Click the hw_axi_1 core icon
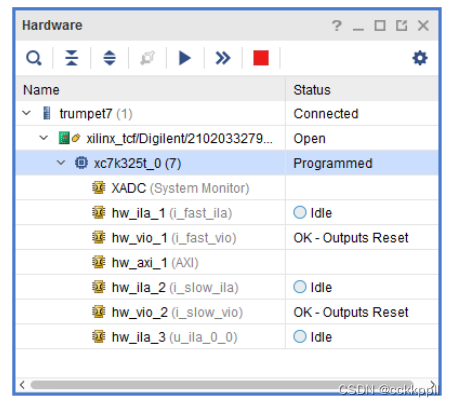 [x=99, y=262]
